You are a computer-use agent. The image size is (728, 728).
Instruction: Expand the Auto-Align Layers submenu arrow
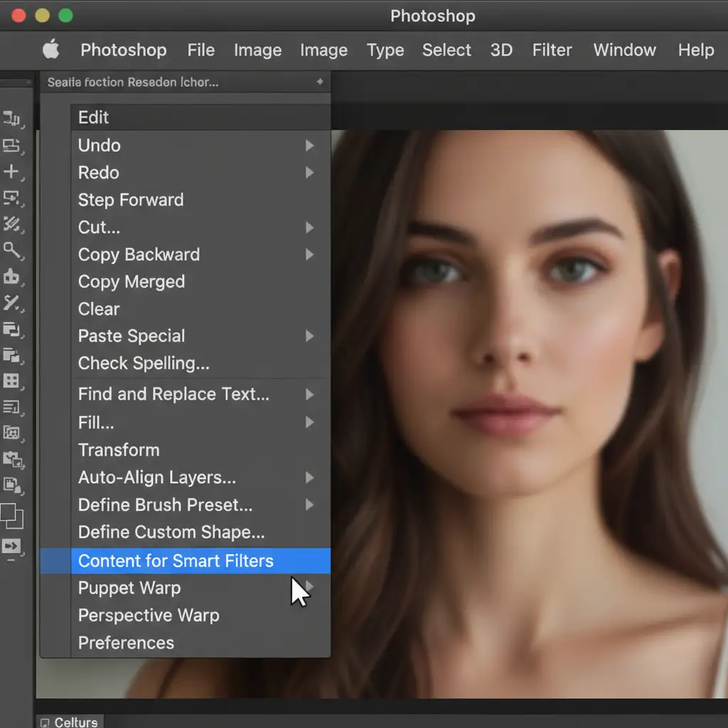[309, 478]
